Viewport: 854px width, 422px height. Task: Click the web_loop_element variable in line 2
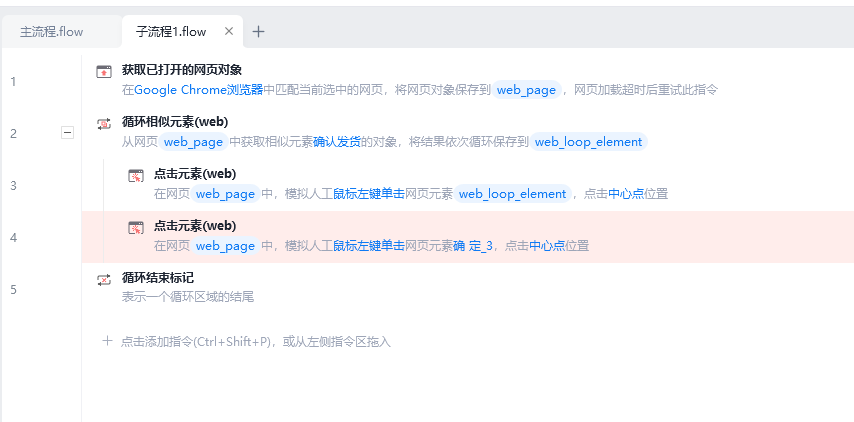pyautogui.click(x=588, y=142)
